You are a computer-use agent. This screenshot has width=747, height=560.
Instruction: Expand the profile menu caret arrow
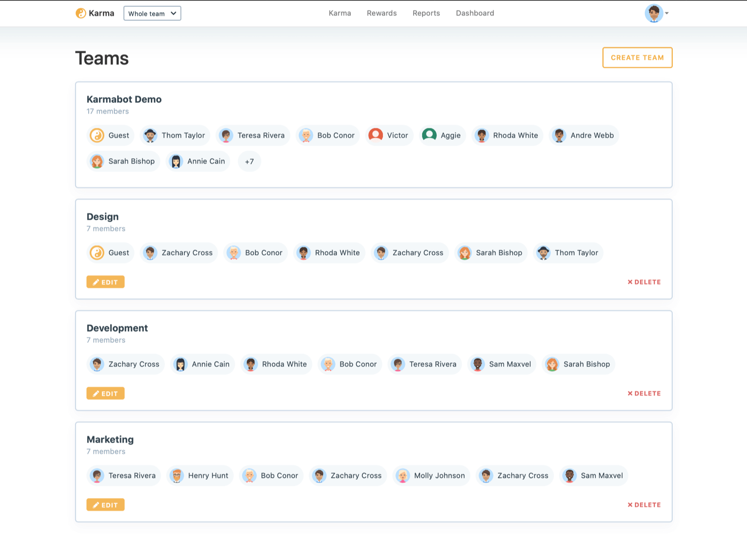pos(667,14)
